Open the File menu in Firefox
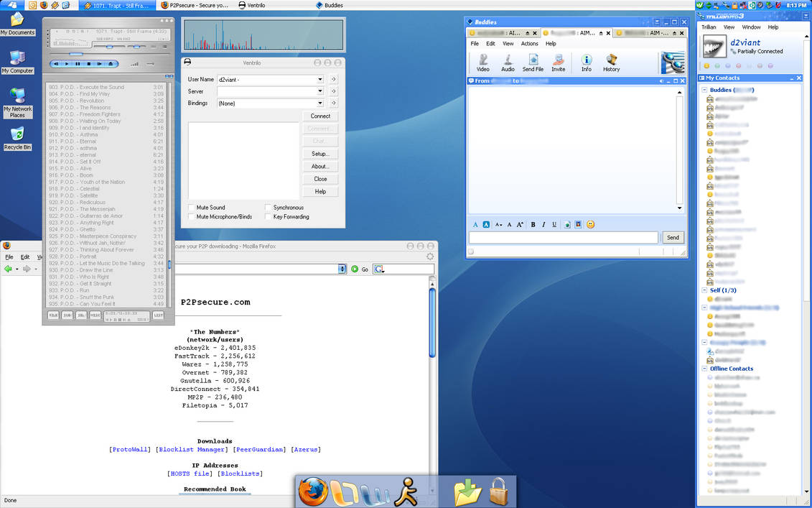The width and height of the screenshot is (812, 508). tap(9, 257)
